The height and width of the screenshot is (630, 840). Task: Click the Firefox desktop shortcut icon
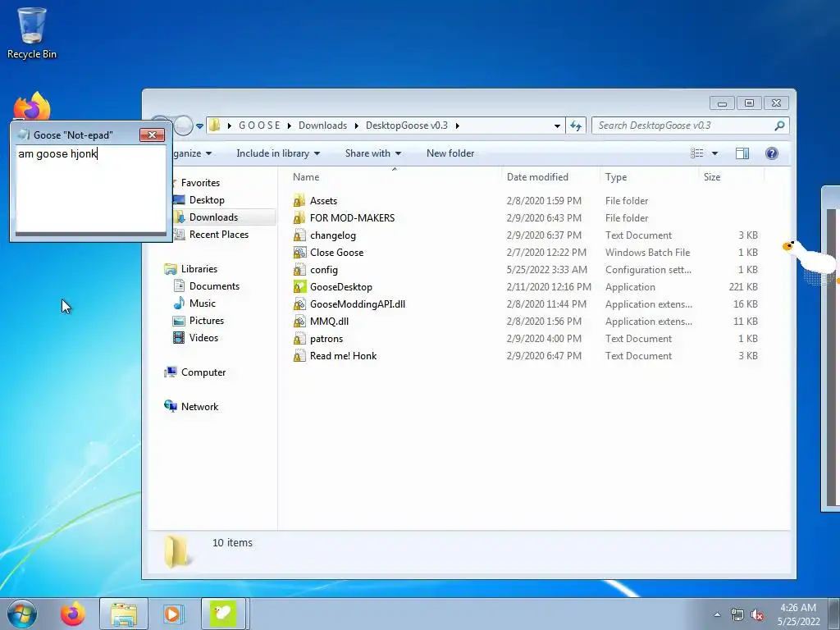(x=32, y=106)
